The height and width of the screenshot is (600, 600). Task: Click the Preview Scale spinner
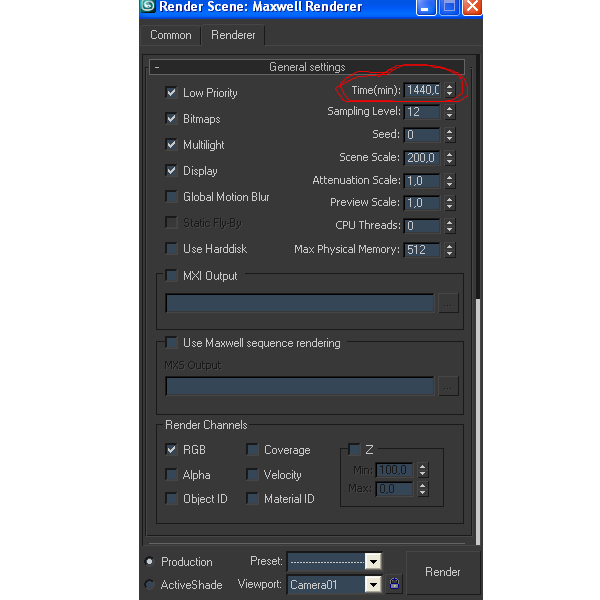pos(450,203)
